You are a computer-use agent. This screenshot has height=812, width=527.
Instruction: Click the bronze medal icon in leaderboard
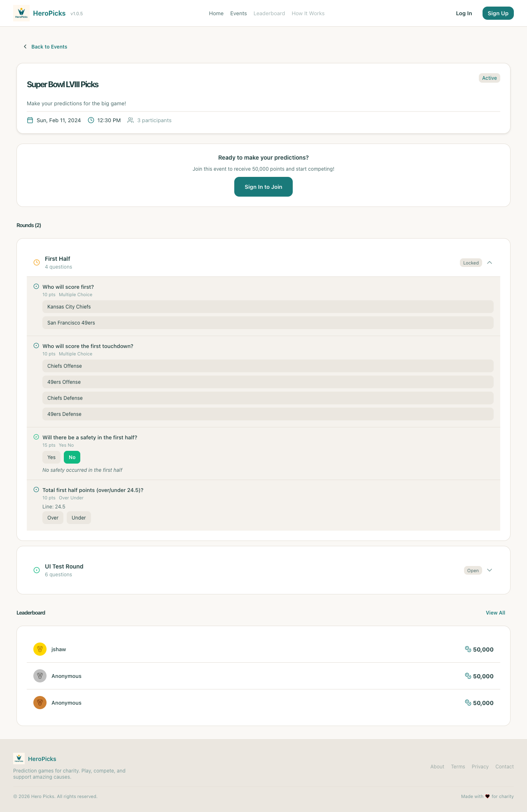40,703
